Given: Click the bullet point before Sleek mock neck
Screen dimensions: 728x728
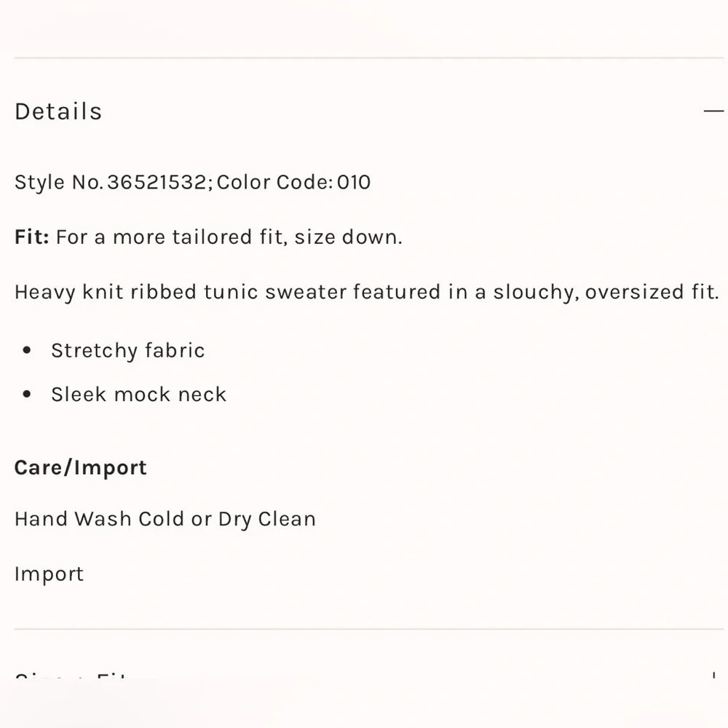Looking at the screenshot, I should tap(27, 395).
